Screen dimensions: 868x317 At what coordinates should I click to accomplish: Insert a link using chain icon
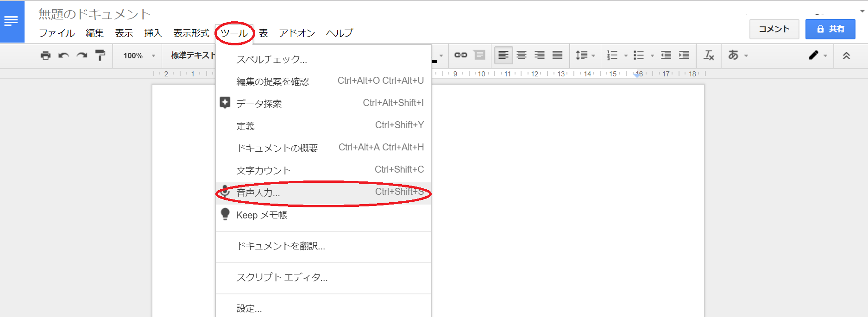460,55
